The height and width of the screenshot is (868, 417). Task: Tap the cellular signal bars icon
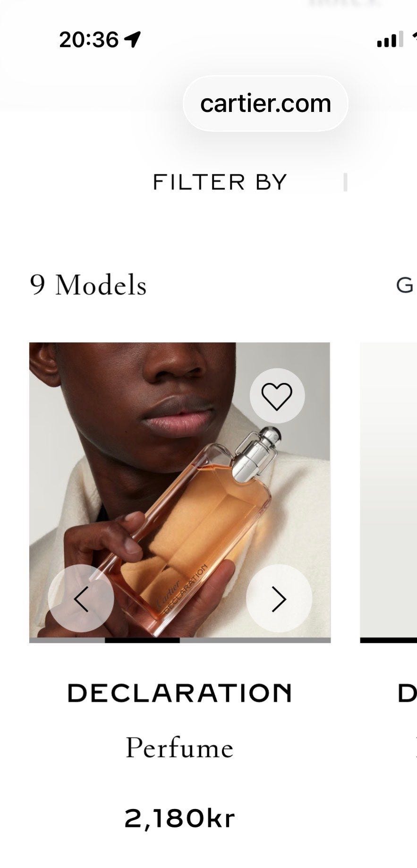pos(390,39)
